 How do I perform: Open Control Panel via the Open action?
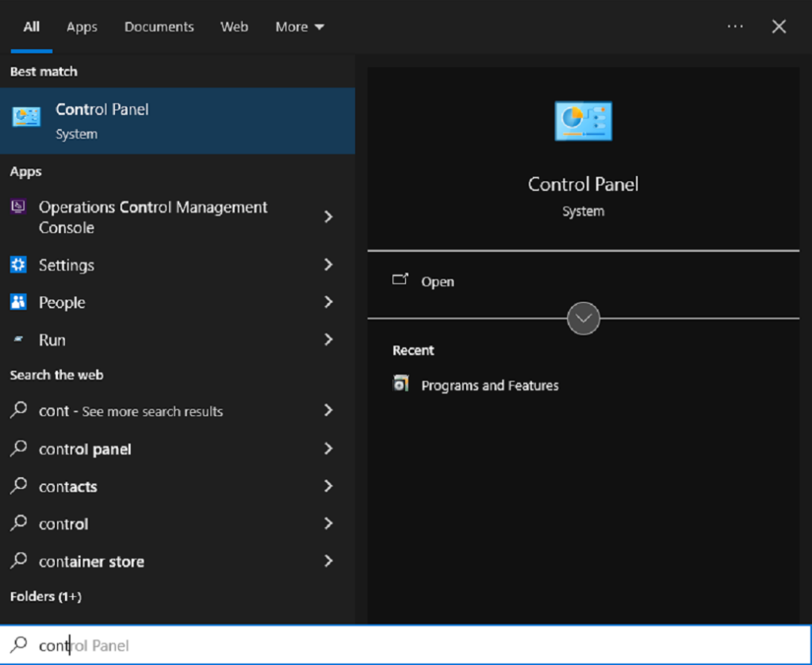click(437, 281)
